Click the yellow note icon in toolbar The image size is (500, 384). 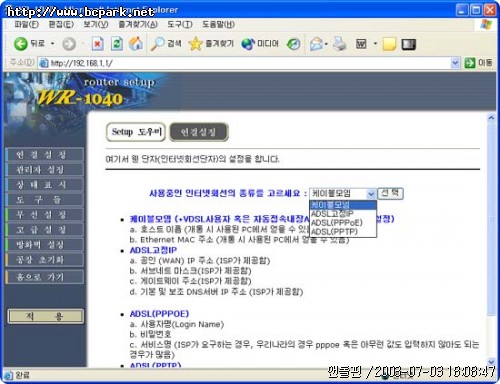(x=389, y=44)
